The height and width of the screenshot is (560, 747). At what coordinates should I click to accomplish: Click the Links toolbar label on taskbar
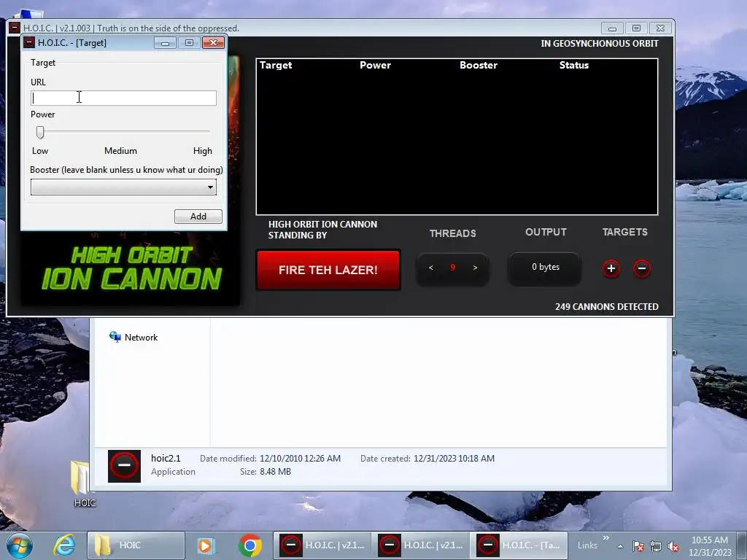pyautogui.click(x=587, y=545)
